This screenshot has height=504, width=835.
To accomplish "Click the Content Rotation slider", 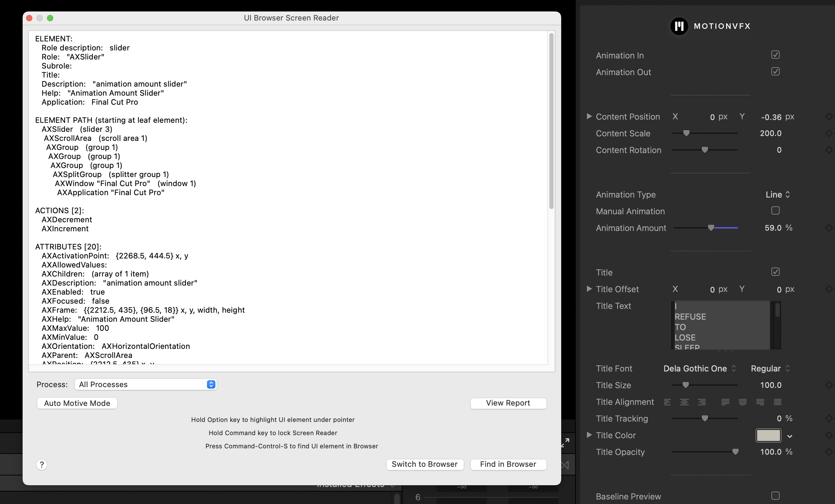I will click(x=705, y=150).
